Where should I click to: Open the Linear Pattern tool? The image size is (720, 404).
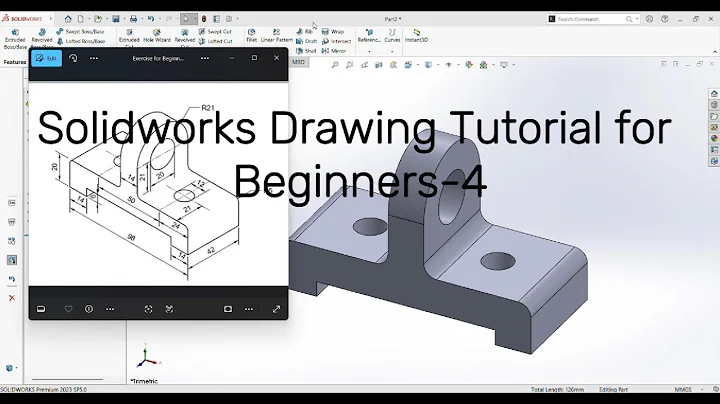(276, 36)
